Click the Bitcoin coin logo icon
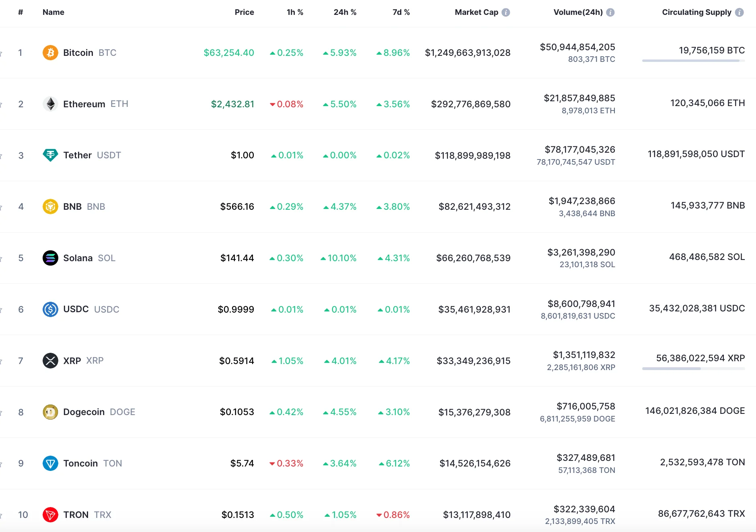This screenshot has width=756, height=532. 50,53
